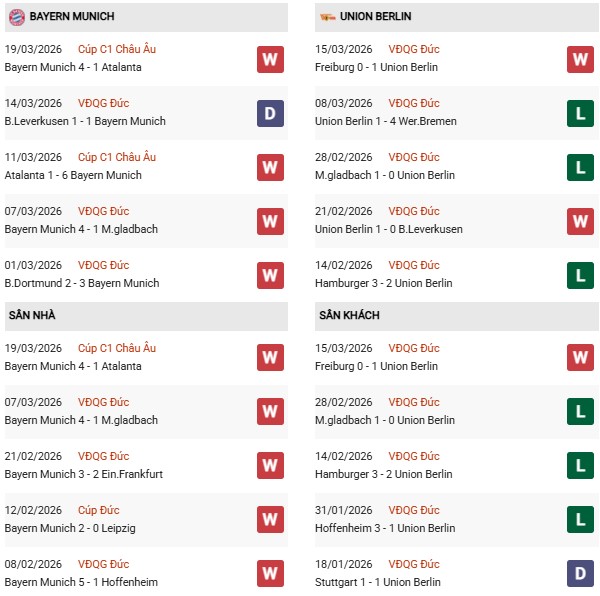600x596 pixels.
Task: Click the W badge for Bayern 5-1 Hoffenheim
Action: coord(270,574)
